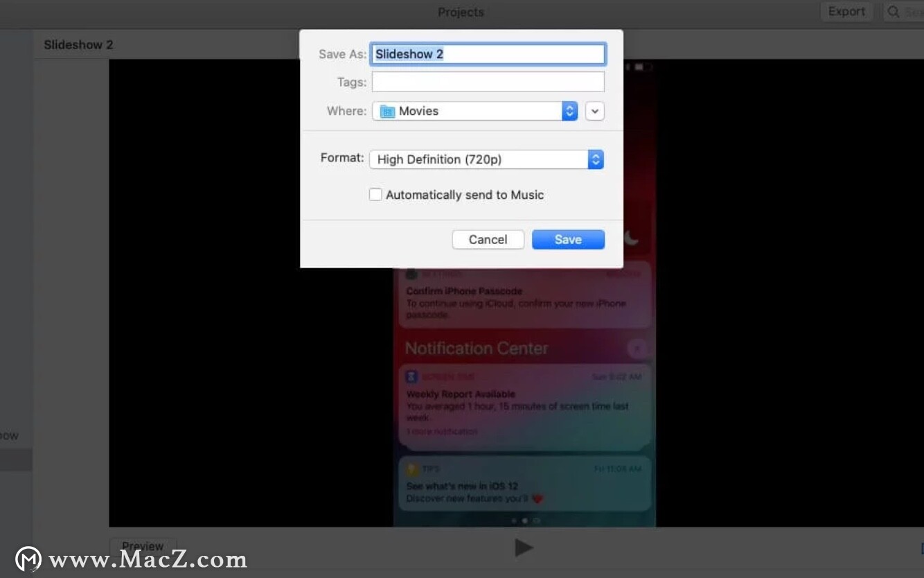Click the Search field in toolbar
Image resolution: width=924 pixels, height=578 pixels.
click(x=903, y=12)
